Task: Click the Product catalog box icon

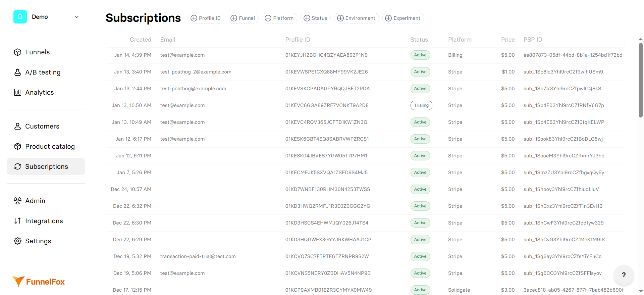Action: click(x=18, y=146)
